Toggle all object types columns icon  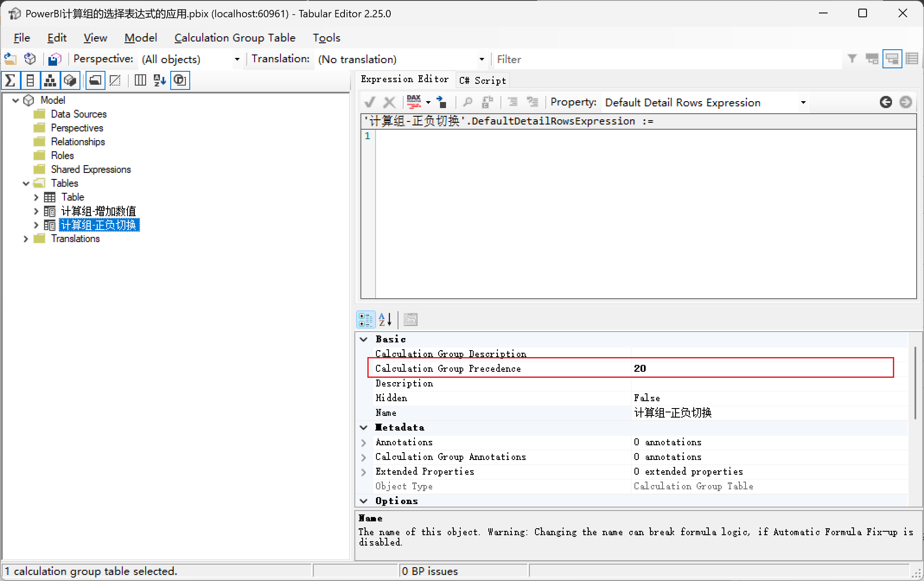coord(140,80)
